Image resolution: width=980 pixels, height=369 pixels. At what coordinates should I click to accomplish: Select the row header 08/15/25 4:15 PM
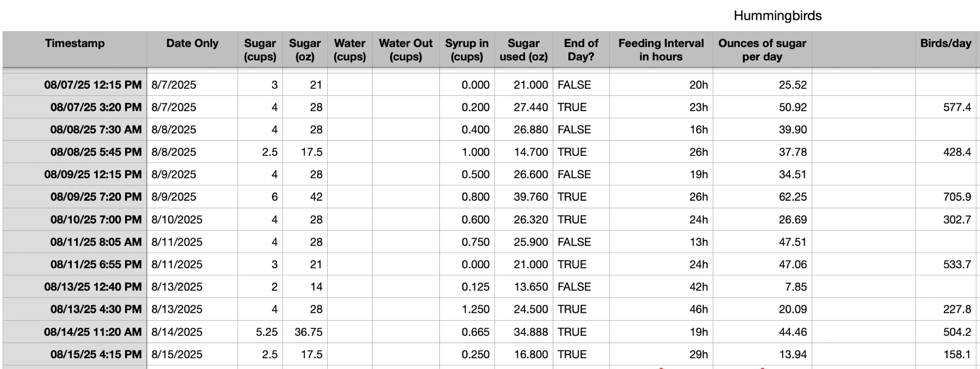point(75,354)
